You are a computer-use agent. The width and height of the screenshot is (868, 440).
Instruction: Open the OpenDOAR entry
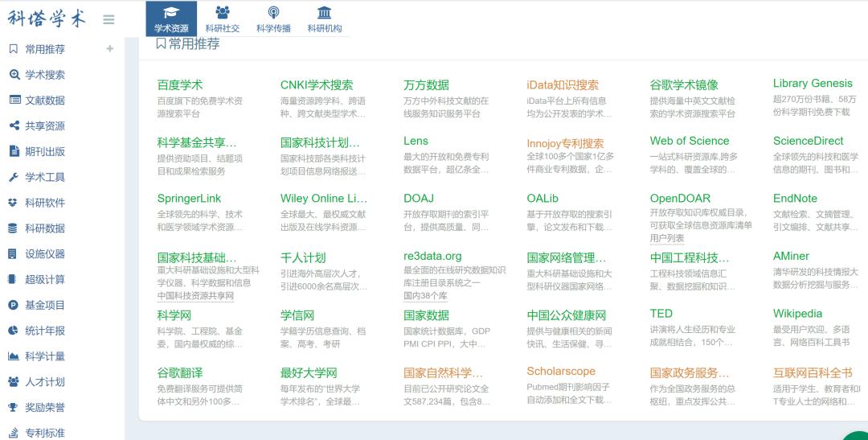coord(681,199)
